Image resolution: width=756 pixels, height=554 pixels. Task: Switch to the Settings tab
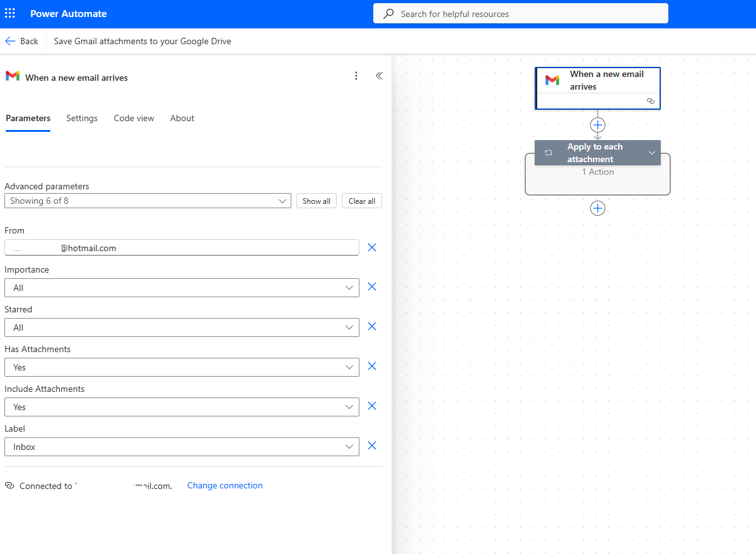point(82,118)
